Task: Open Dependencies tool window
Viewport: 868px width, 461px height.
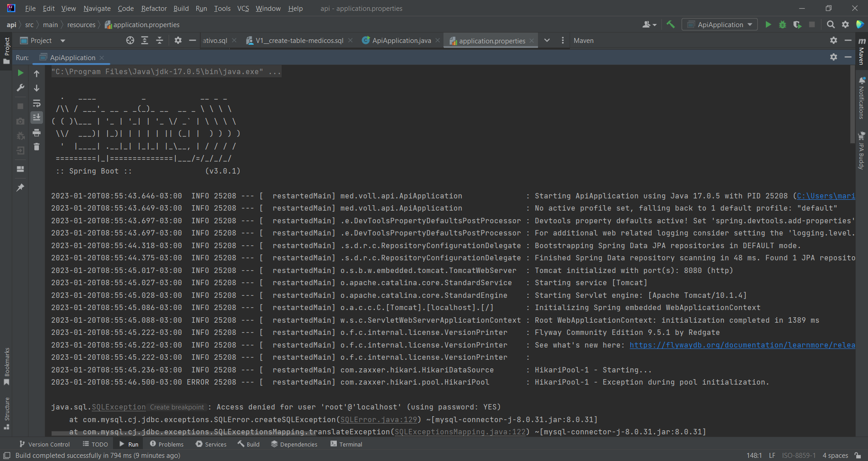Action: (294, 444)
